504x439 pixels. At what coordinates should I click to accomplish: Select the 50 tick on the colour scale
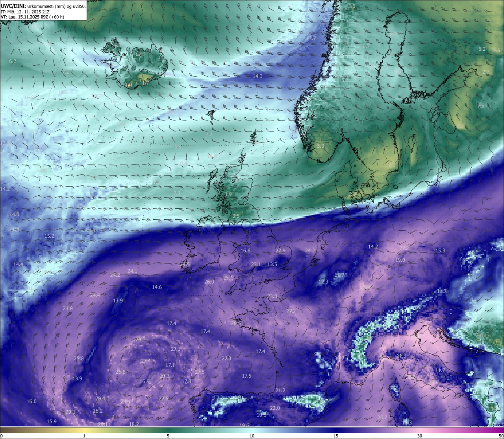[501, 436]
